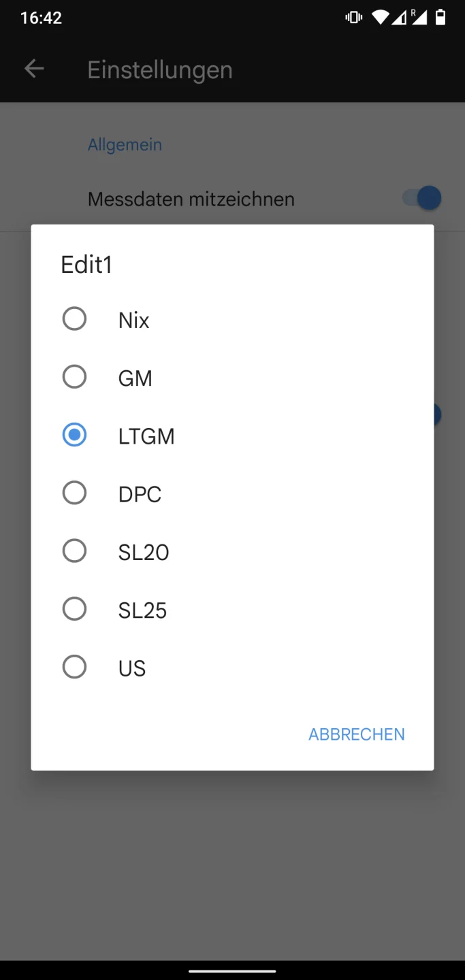Tap the battery status icon
Viewport: 465px width, 980px height.
coord(440,18)
